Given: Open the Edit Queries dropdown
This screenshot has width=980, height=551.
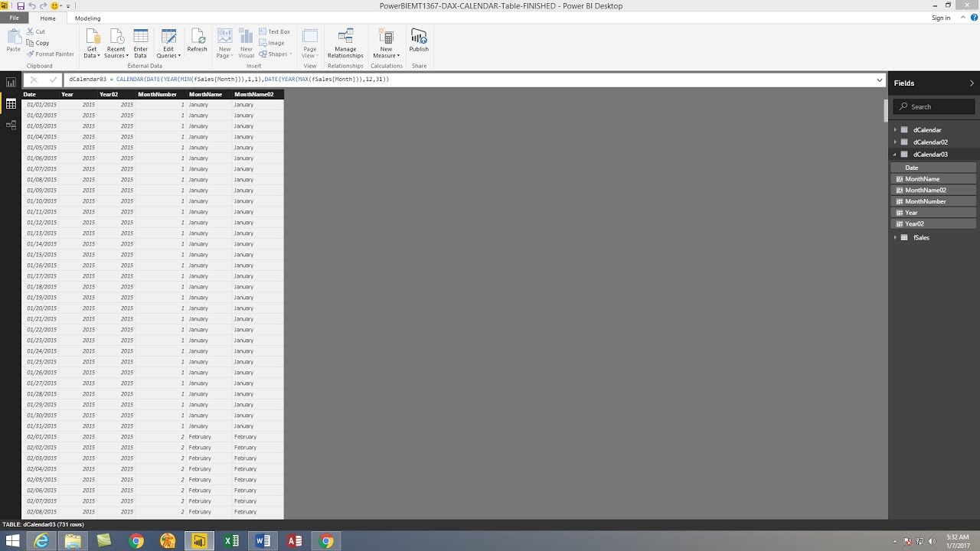Looking at the screenshot, I should pyautogui.click(x=168, y=44).
